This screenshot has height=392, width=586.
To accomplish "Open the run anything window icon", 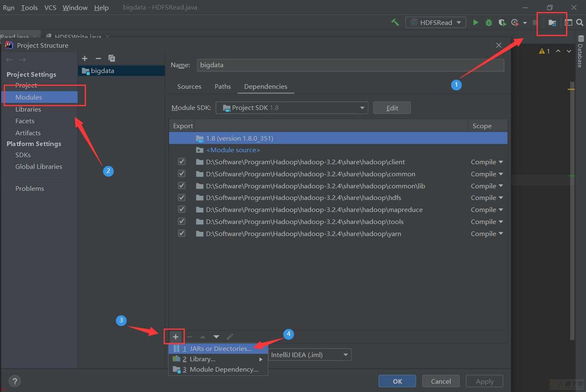I will click(x=568, y=22).
